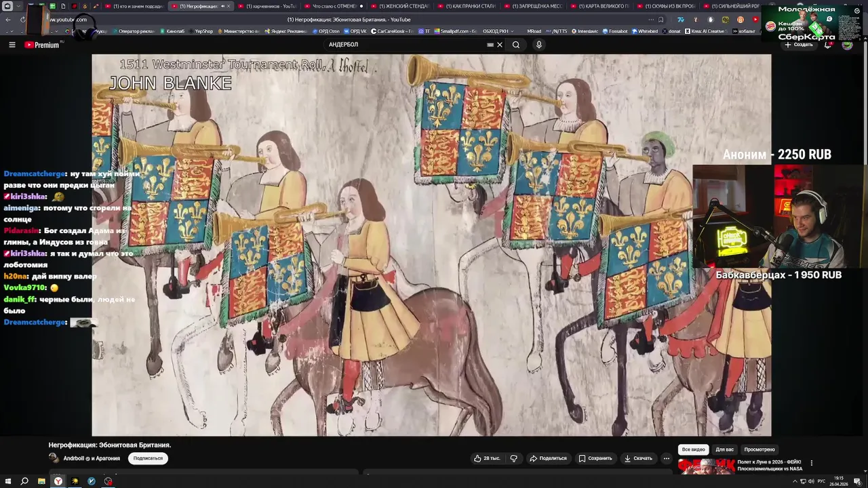This screenshot has width=868, height=488.
Task: Click Поделиться share button
Action: [x=548, y=458]
